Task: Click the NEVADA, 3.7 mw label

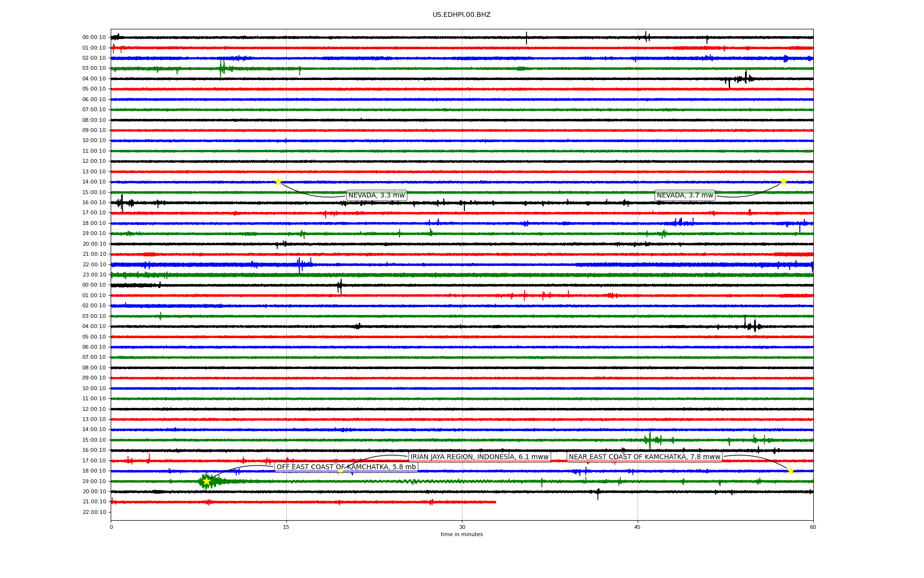Action: (x=685, y=195)
